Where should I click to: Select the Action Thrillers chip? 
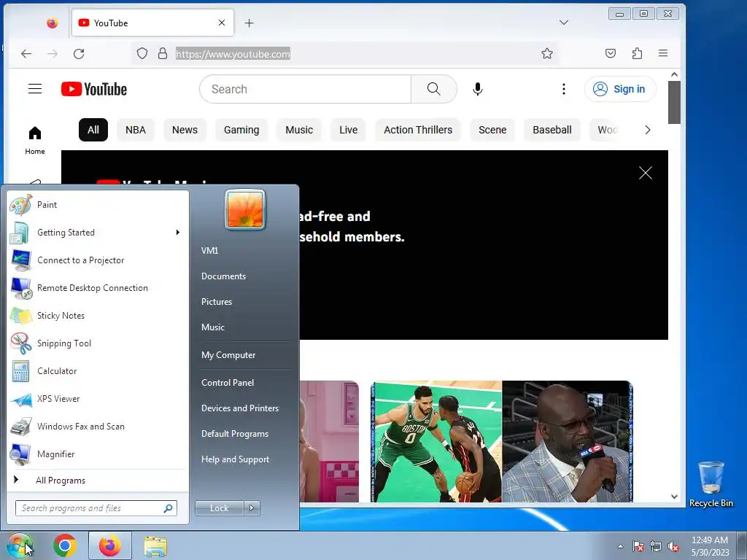coord(418,130)
